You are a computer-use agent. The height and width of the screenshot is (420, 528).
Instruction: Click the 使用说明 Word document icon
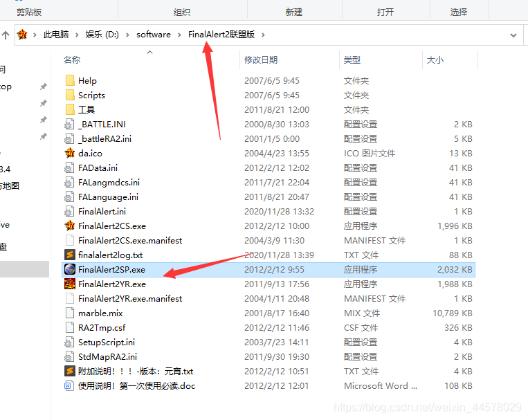coord(69,385)
